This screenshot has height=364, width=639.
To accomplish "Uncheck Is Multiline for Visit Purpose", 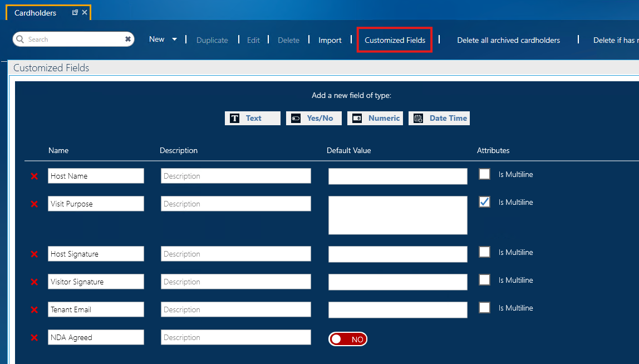I will 485,202.
